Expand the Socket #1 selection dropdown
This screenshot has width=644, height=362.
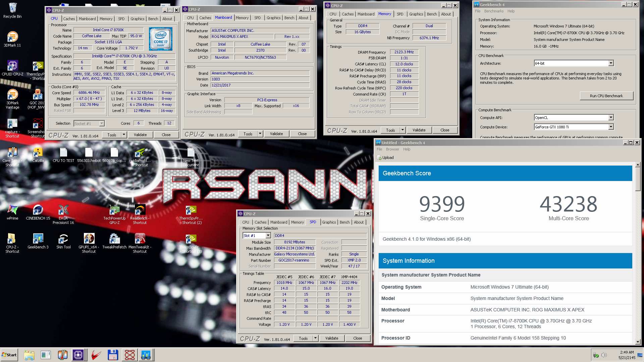tap(102, 124)
